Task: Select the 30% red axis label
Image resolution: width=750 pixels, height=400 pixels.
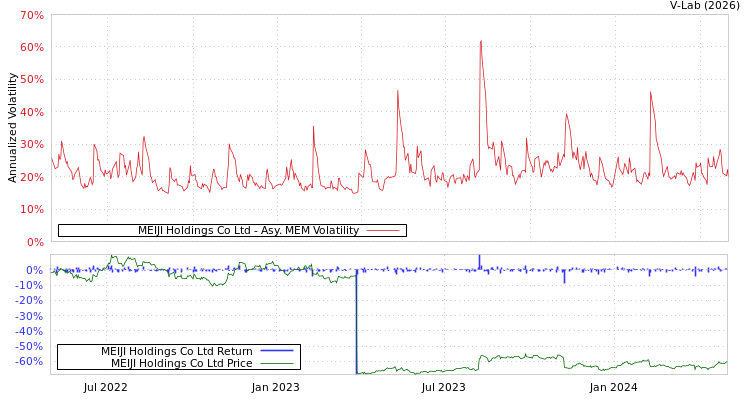Action: (32, 145)
